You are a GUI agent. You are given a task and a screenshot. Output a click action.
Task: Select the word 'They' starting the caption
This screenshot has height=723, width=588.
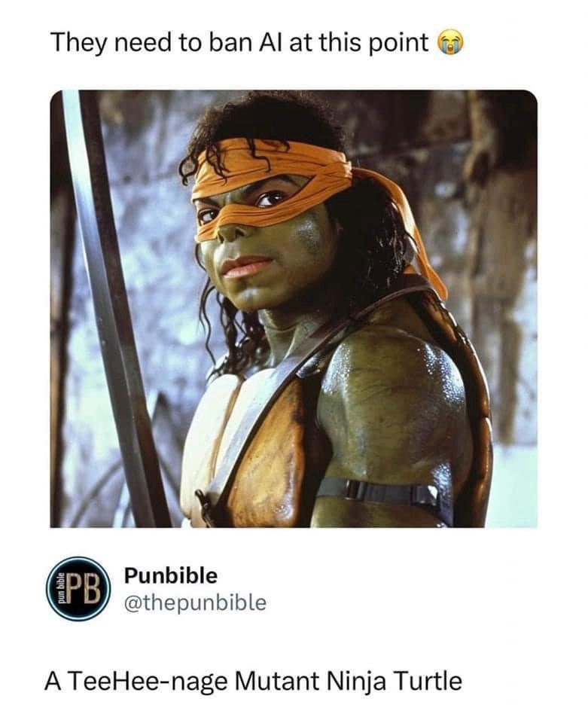tap(79, 44)
